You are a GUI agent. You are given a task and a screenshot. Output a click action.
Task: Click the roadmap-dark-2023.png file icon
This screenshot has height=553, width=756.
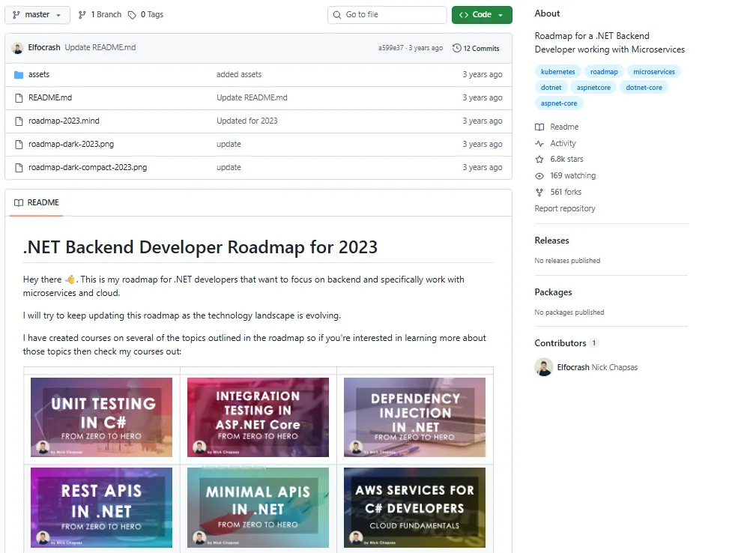tap(19, 144)
